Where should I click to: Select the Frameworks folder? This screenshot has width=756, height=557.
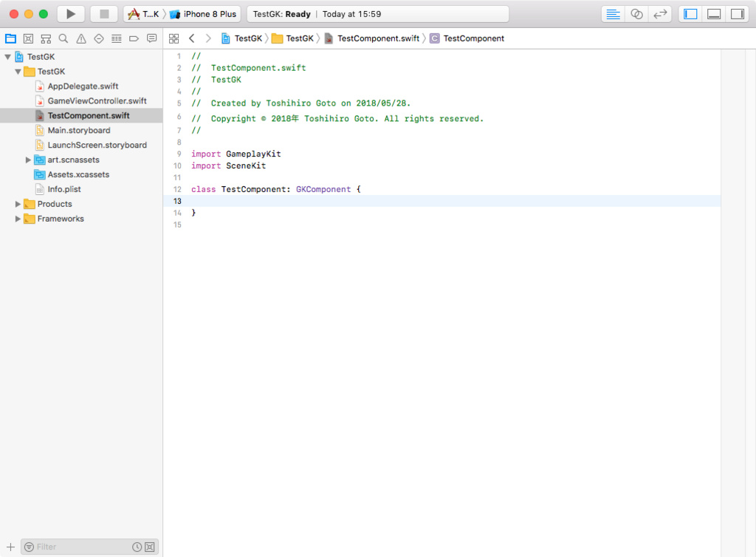click(81, 219)
